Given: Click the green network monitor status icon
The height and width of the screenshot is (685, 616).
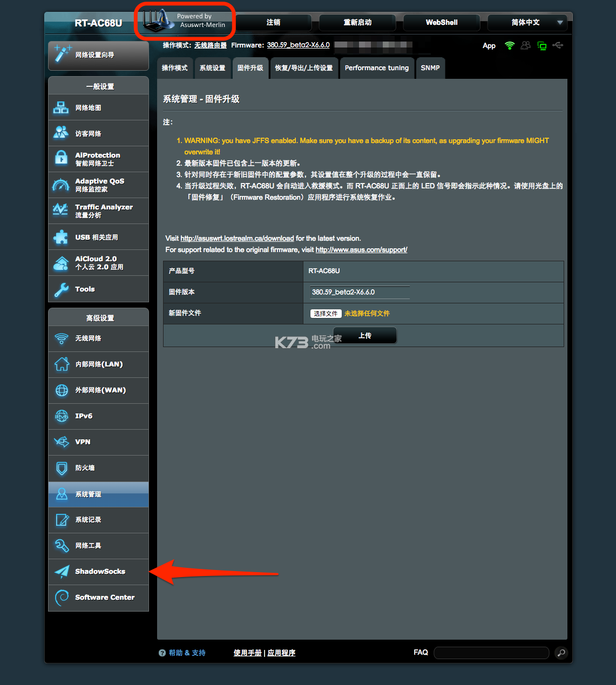Looking at the screenshot, I should pyautogui.click(x=542, y=46).
